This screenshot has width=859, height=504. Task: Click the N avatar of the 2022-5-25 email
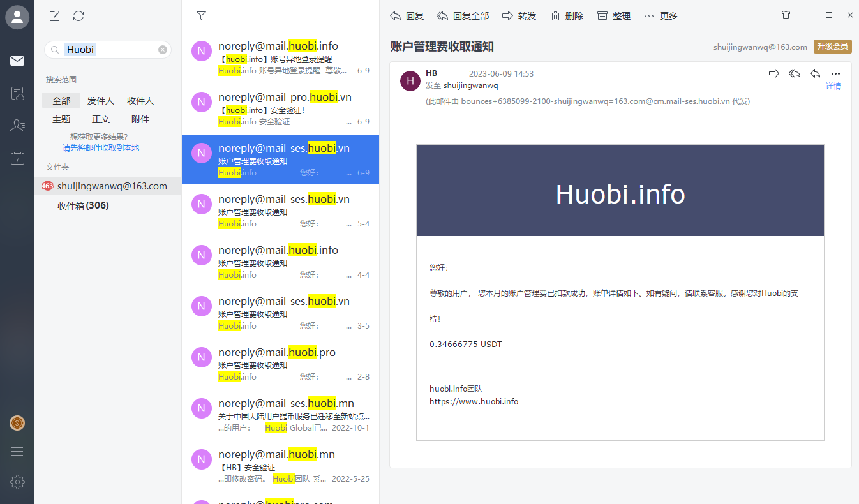(x=201, y=459)
